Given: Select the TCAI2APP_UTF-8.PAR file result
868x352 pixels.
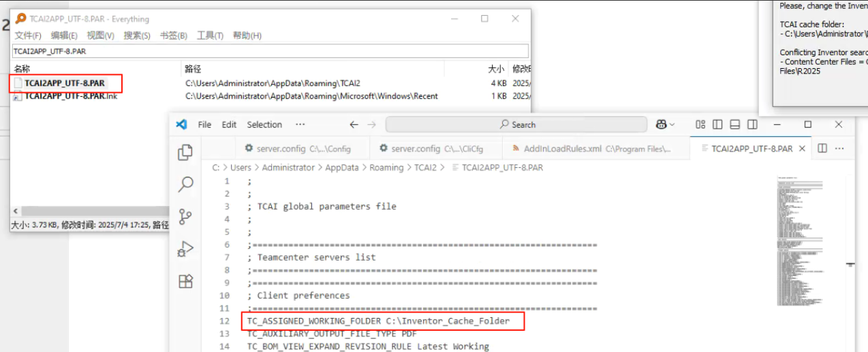Looking at the screenshot, I should (x=65, y=83).
